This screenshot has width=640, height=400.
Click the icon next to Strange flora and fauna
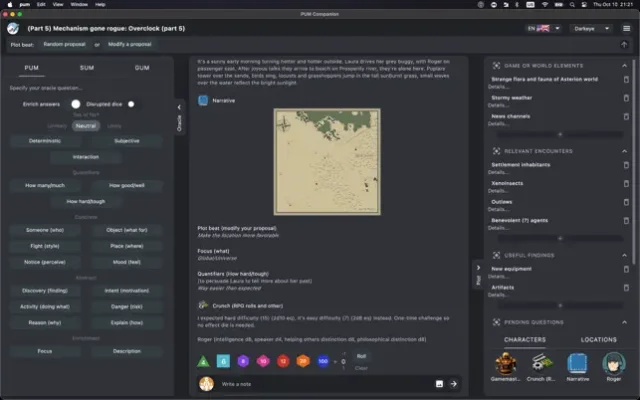pos(626,79)
